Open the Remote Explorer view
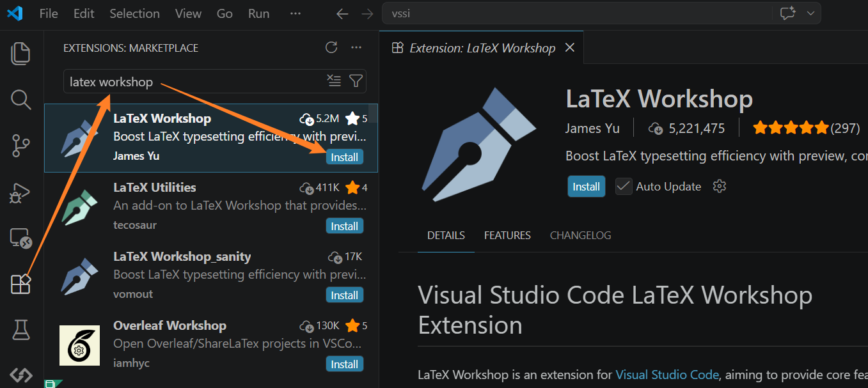Image resolution: width=868 pixels, height=388 pixels. [x=21, y=238]
